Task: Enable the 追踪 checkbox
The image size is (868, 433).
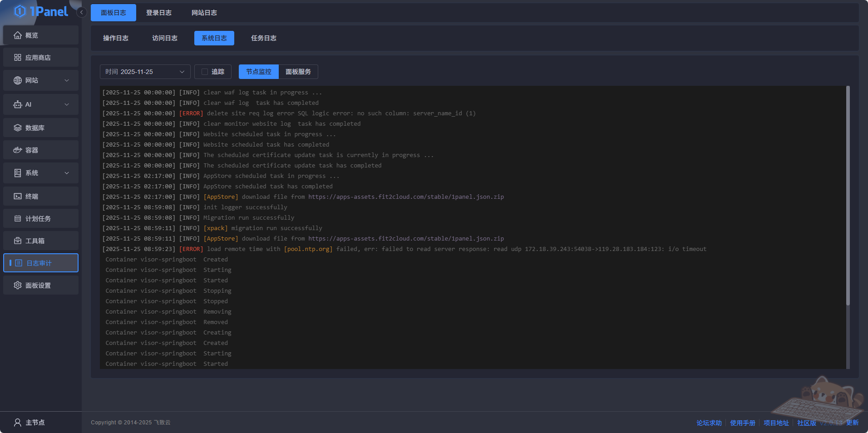Action: coord(205,72)
